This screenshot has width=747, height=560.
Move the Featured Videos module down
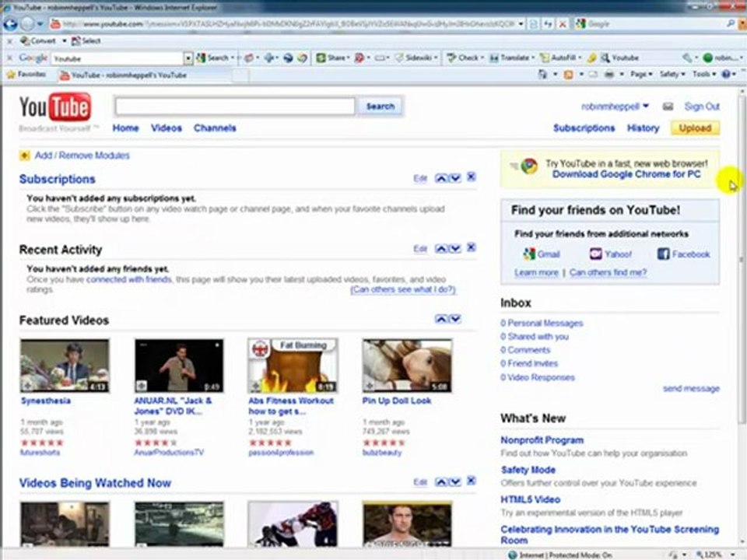click(455, 319)
